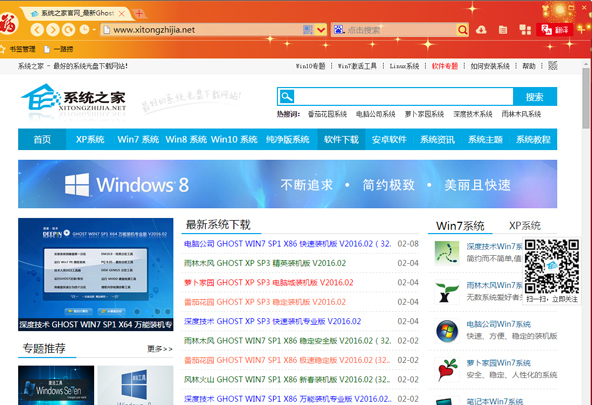Click the 雨林木风Win7 sprout icon
Viewport: 592px width, 405px height.
(447, 292)
